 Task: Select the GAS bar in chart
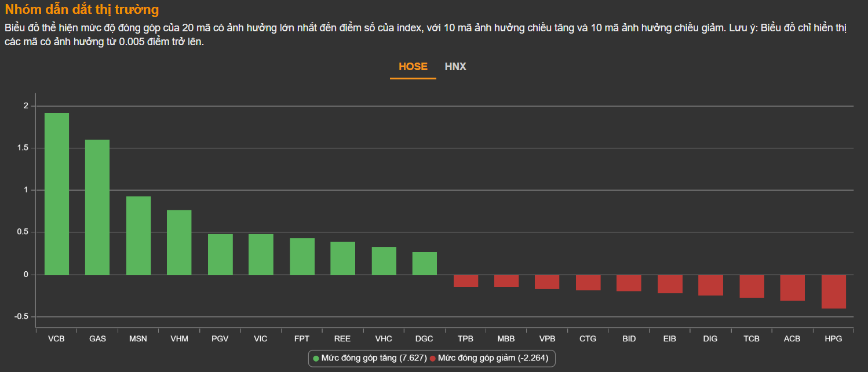tap(97, 207)
